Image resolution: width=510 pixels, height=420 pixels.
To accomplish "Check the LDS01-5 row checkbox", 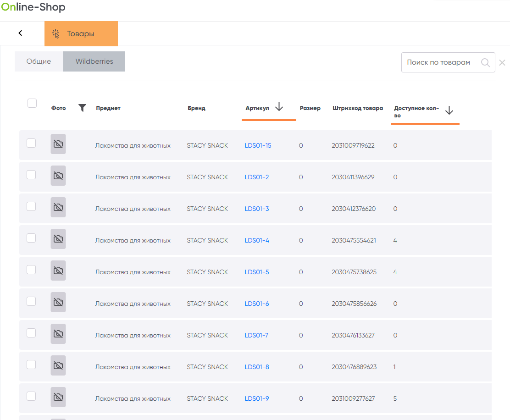I will coord(31,270).
